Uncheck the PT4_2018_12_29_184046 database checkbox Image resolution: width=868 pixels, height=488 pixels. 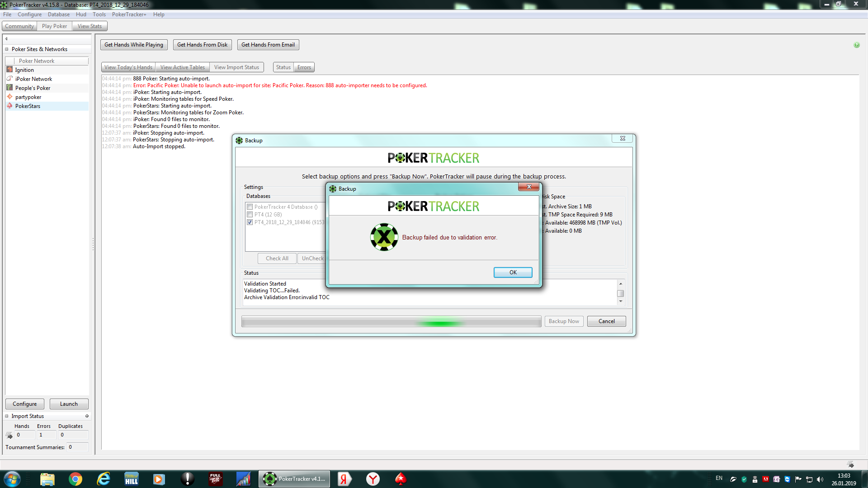250,222
